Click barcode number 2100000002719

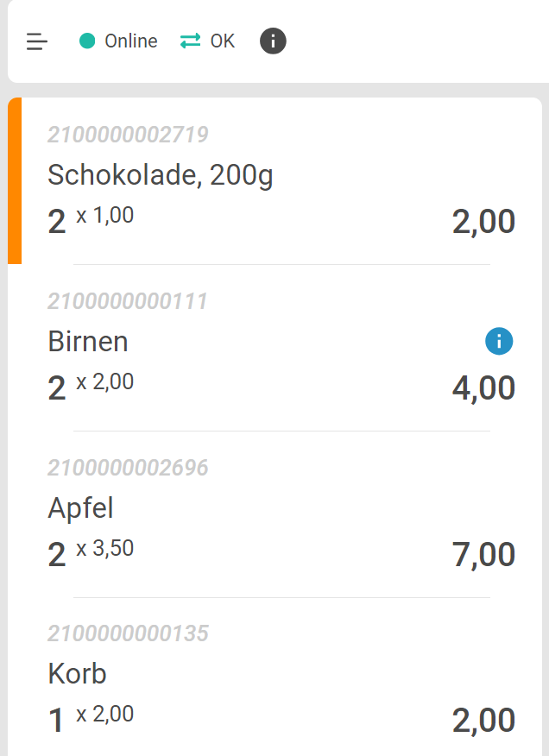(x=128, y=135)
